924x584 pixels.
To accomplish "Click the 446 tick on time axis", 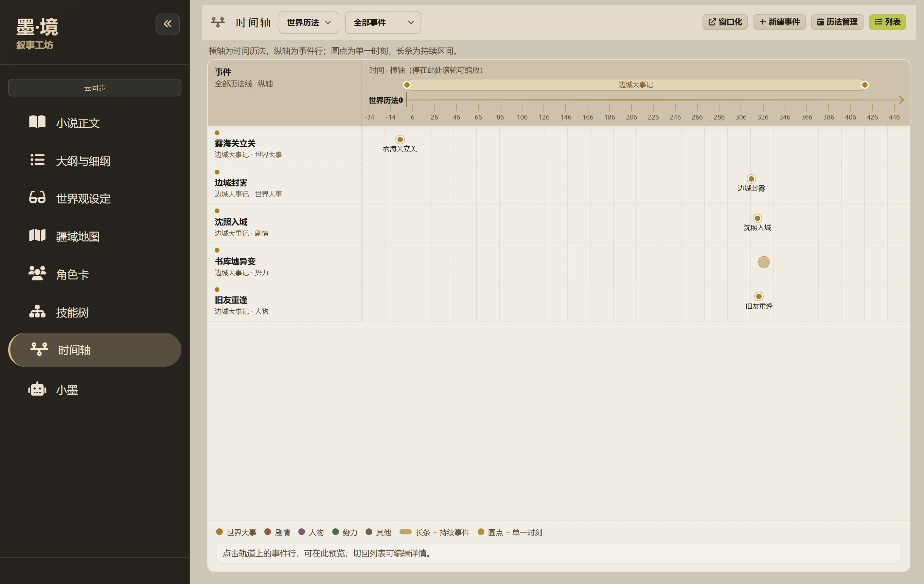I will (894, 117).
